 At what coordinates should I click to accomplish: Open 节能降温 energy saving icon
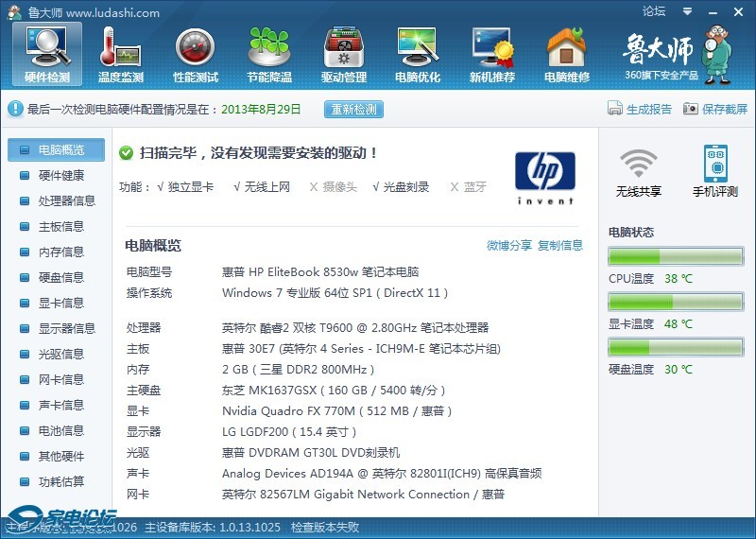click(268, 53)
